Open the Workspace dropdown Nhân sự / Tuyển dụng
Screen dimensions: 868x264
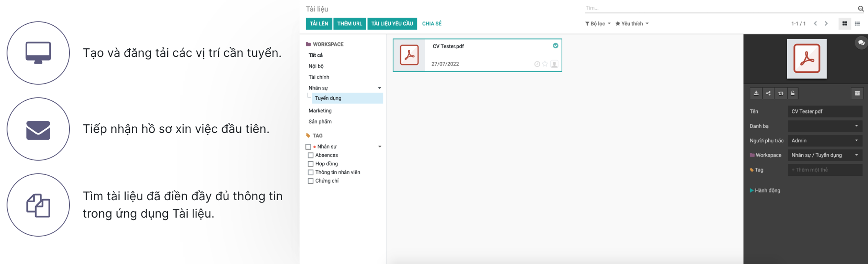(825, 155)
